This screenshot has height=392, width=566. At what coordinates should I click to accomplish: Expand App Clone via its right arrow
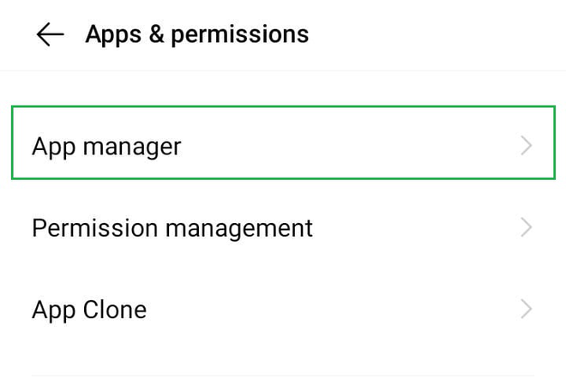point(527,309)
